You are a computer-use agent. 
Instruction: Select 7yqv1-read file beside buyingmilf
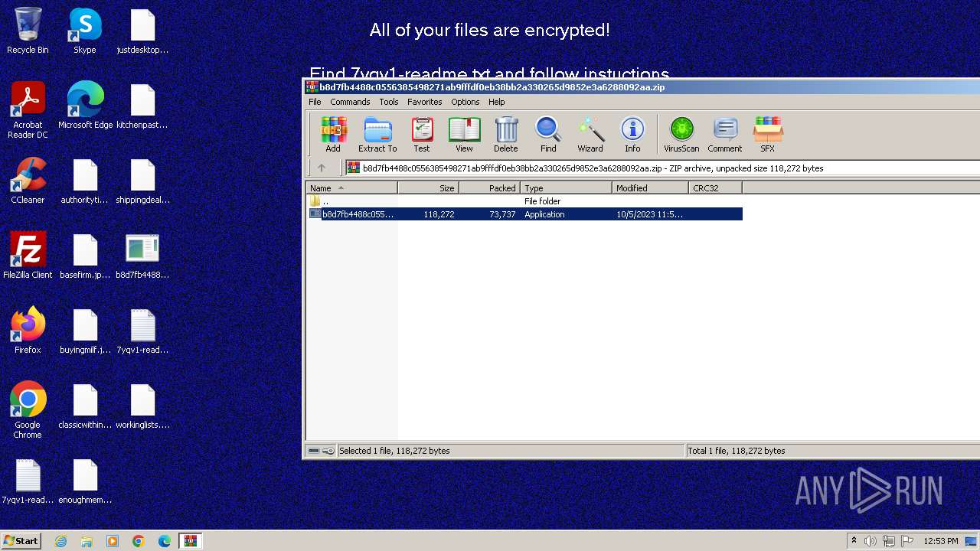[x=142, y=331]
